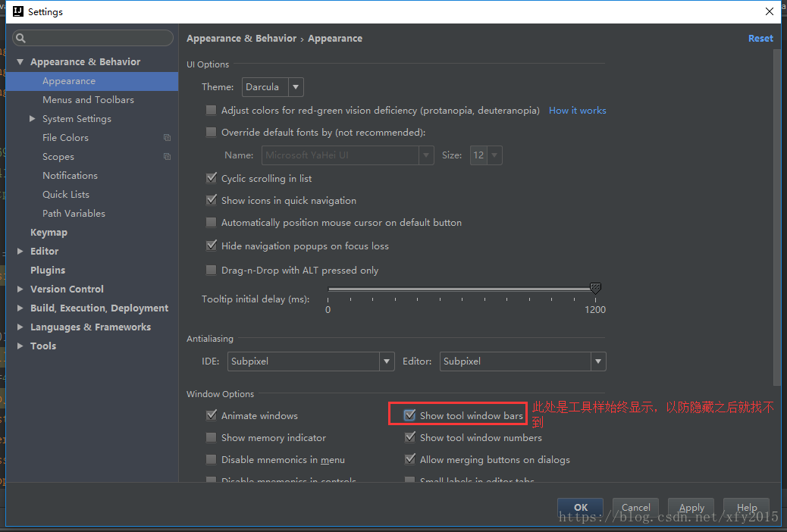
Task: Click the Apply button
Action: pyautogui.click(x=691, y=508)
